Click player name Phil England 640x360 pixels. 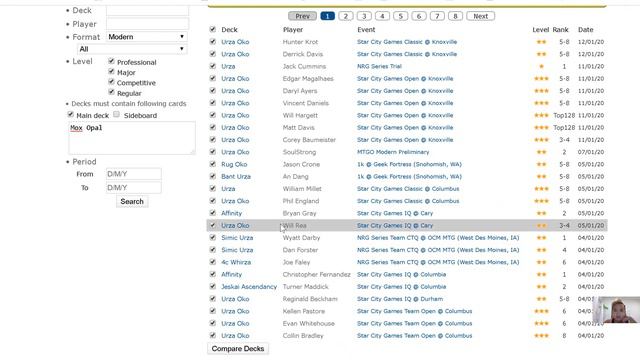tap(301, 201)
